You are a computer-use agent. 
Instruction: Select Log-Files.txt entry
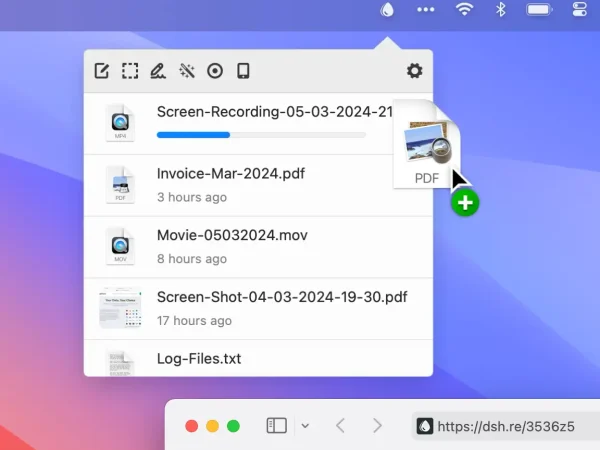258,358
